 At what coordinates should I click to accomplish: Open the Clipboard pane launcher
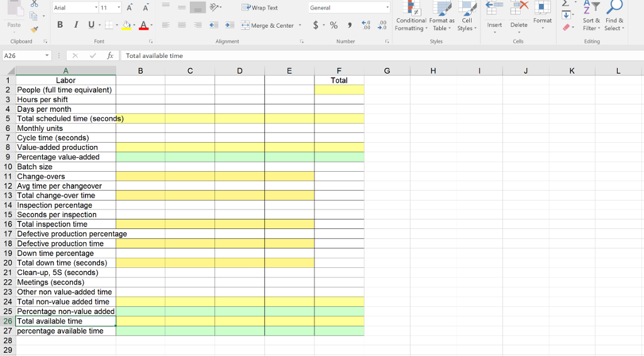(45, 42)
